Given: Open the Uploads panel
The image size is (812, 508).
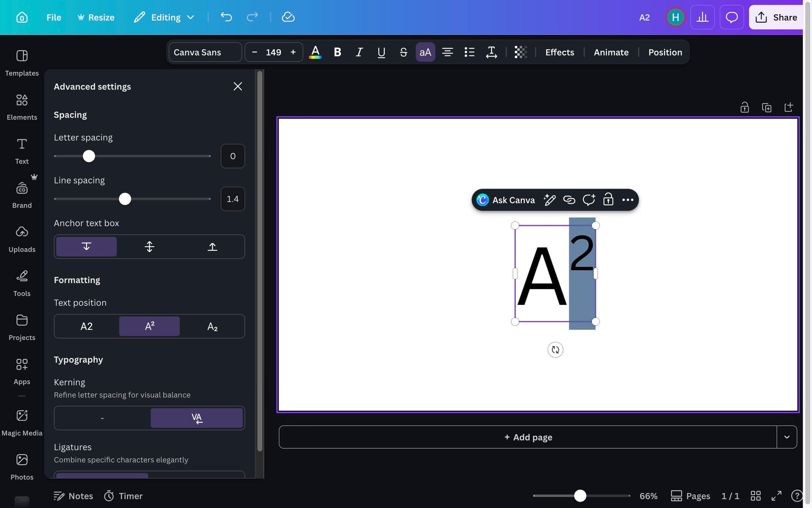Looking at the screenshot, I should [x=22, y=237].
